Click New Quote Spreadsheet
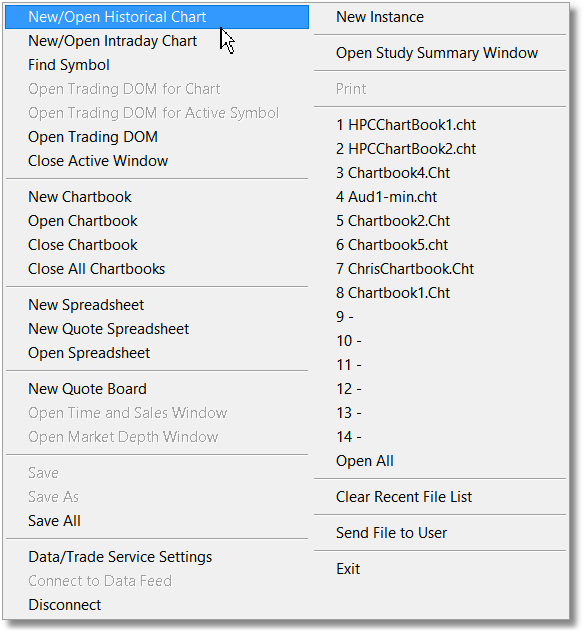The width and height of the screenshot is (584, 634). 157,329
